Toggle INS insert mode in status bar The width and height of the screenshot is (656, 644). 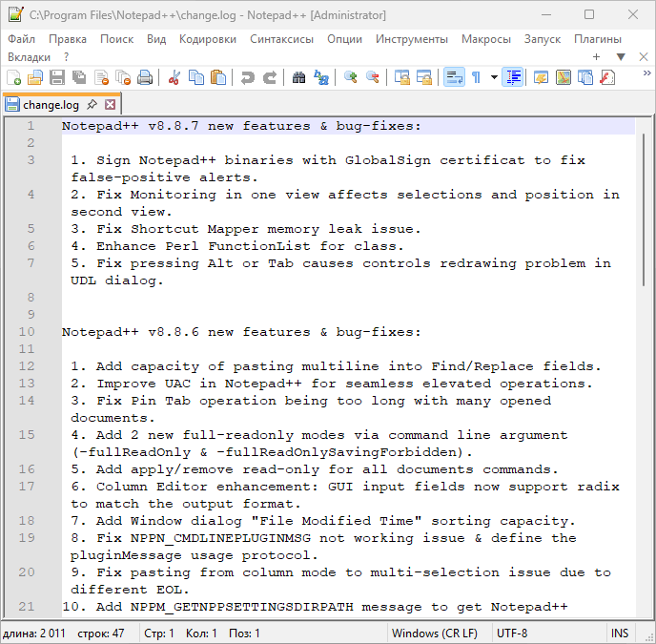pos(620,634)
